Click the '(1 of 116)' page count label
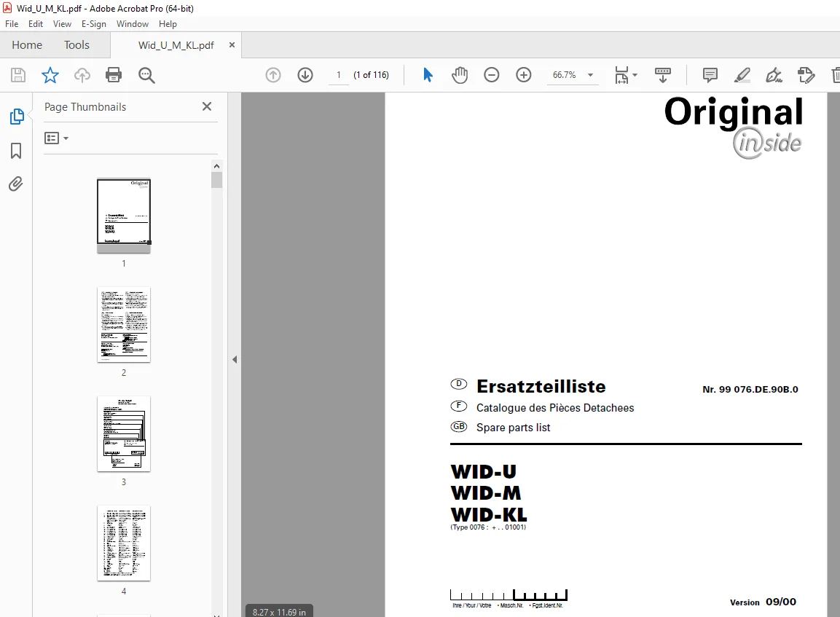The height and width of the screenshot is (617, 840). (372, 75)
